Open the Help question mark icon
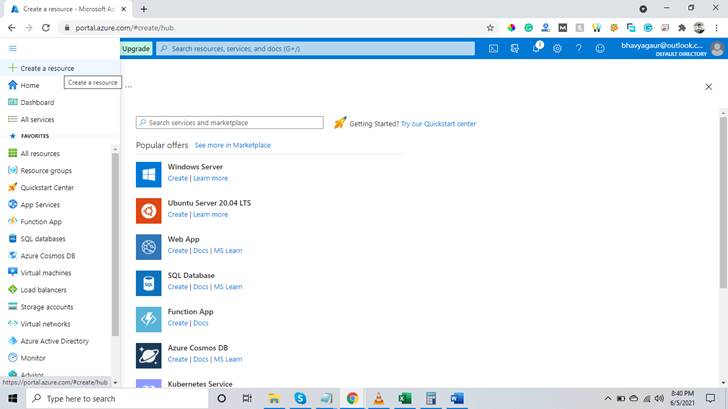 [x=578, y=48]
